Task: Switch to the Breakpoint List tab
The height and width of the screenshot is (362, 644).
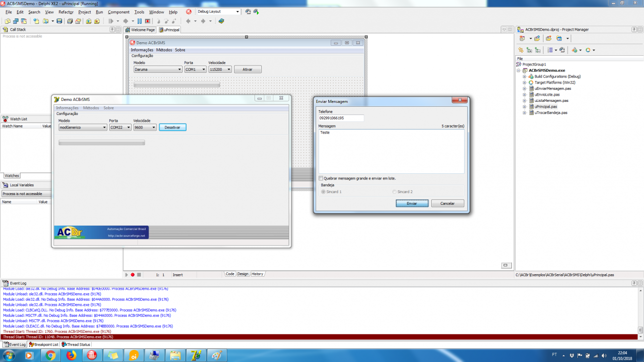Action: 44,345
